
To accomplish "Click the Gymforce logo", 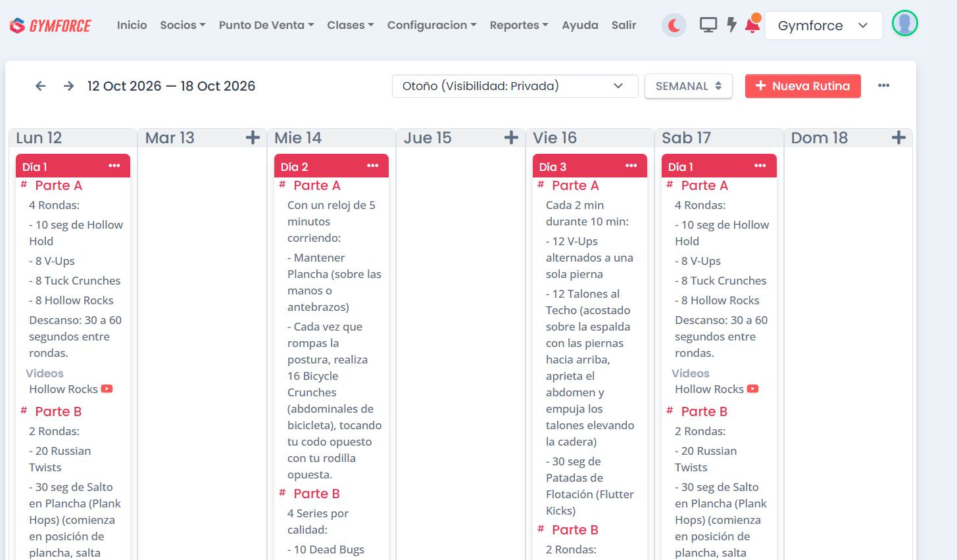I will coord(51,26).
